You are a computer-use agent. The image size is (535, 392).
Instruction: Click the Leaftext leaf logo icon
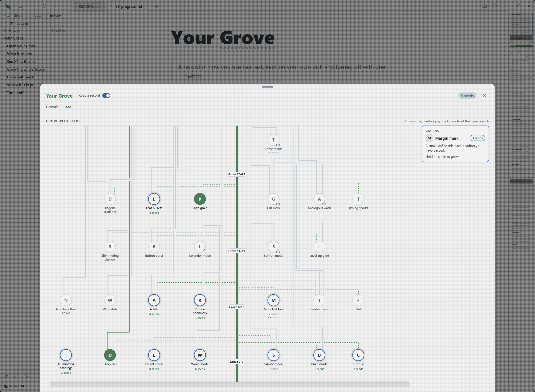point(8,6)
